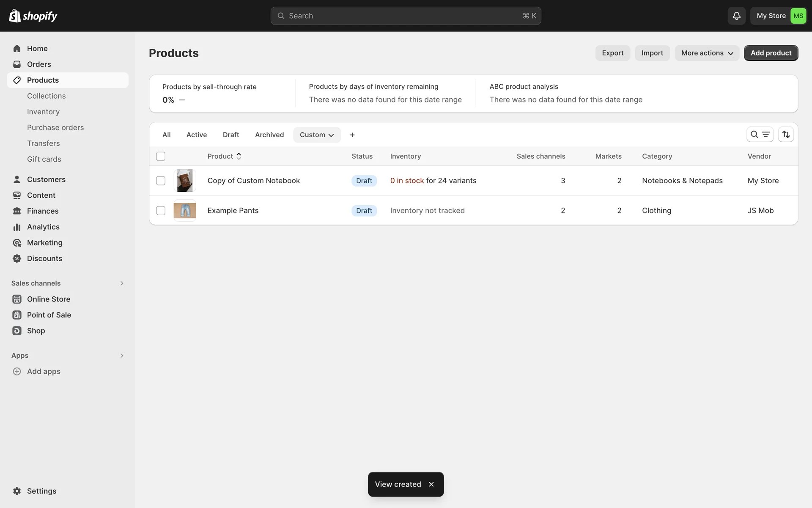Tick the Example Pants checkbox
Viewport: 812px width, 508px height.
point(161,211)
